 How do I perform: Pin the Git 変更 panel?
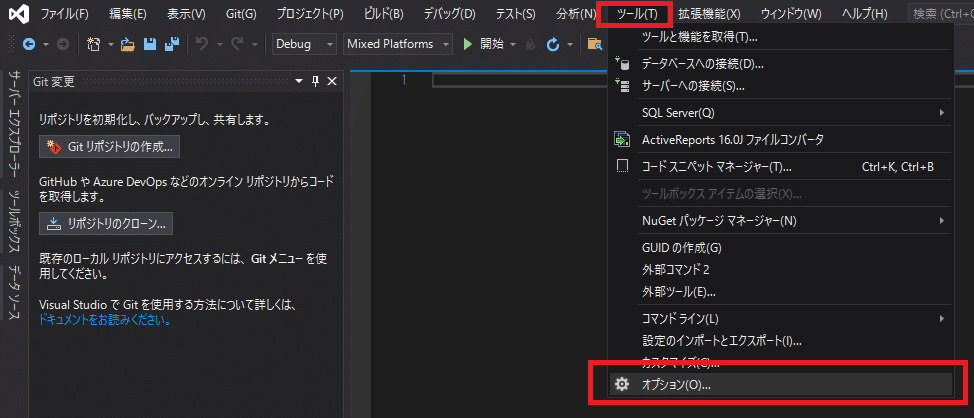pos(316,81)
